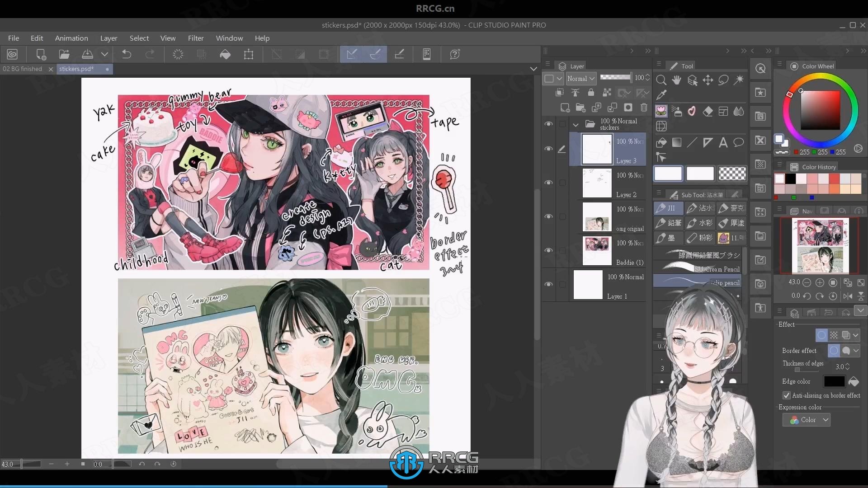Viewport: 868px width, 488px height.
Task: Hide the stickers folder
Action: tap(548, 124)
